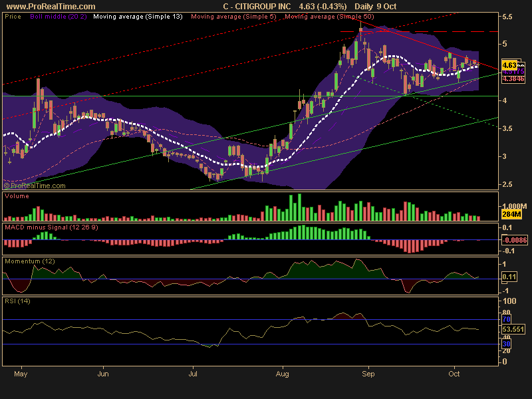
Task: Click the Daily 9 Oct timeframe label
Action: tap(375, 7)
